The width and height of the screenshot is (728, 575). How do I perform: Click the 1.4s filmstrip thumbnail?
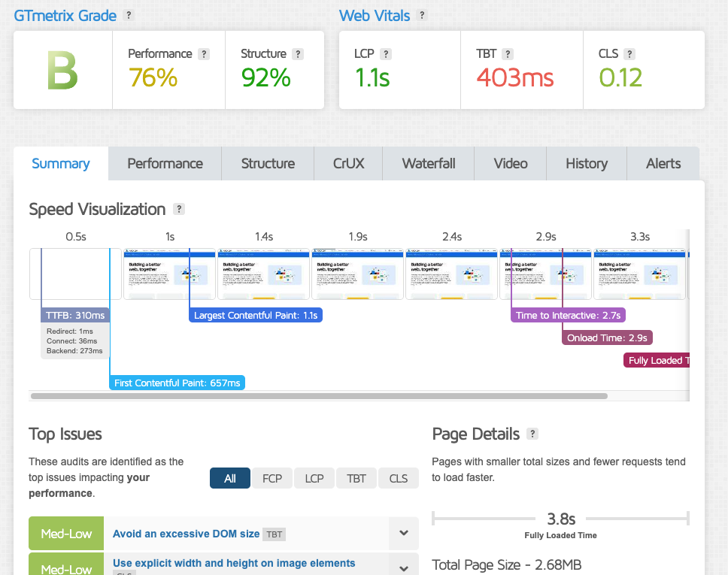tap(264, 274)
